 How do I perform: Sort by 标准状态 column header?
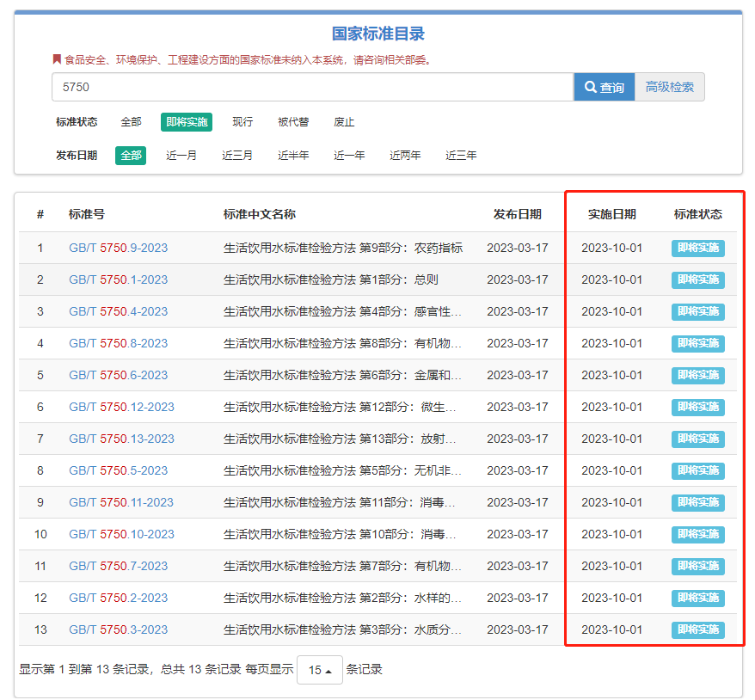point(698,214)
